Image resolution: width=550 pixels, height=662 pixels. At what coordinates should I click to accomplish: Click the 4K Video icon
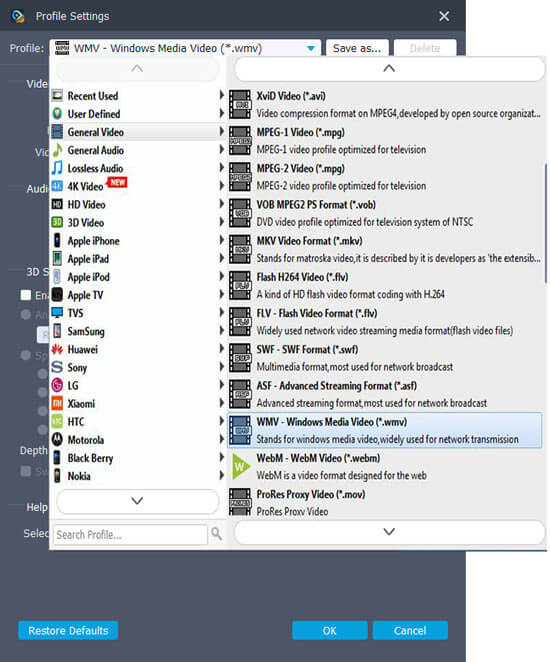point(57,186)
